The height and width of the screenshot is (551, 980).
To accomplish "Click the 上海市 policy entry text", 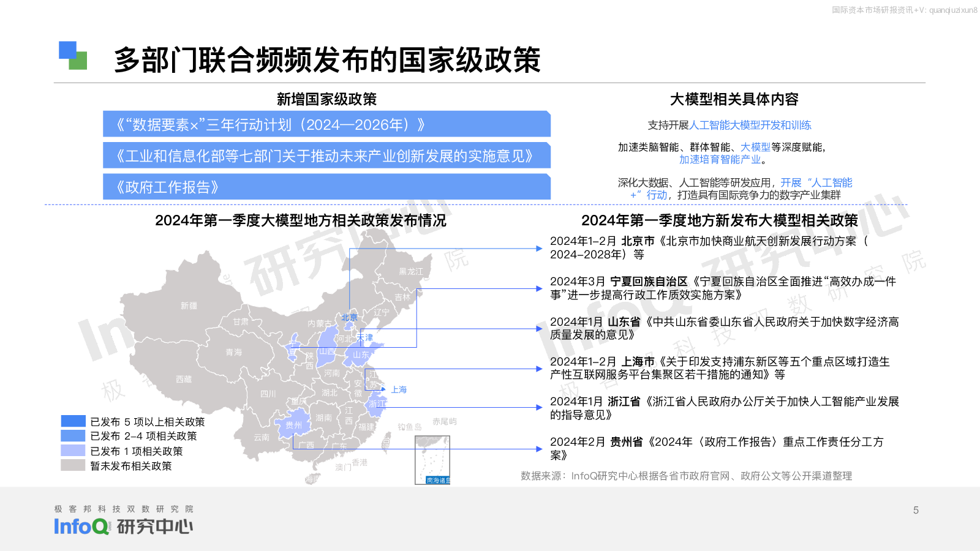I will 720,368.
